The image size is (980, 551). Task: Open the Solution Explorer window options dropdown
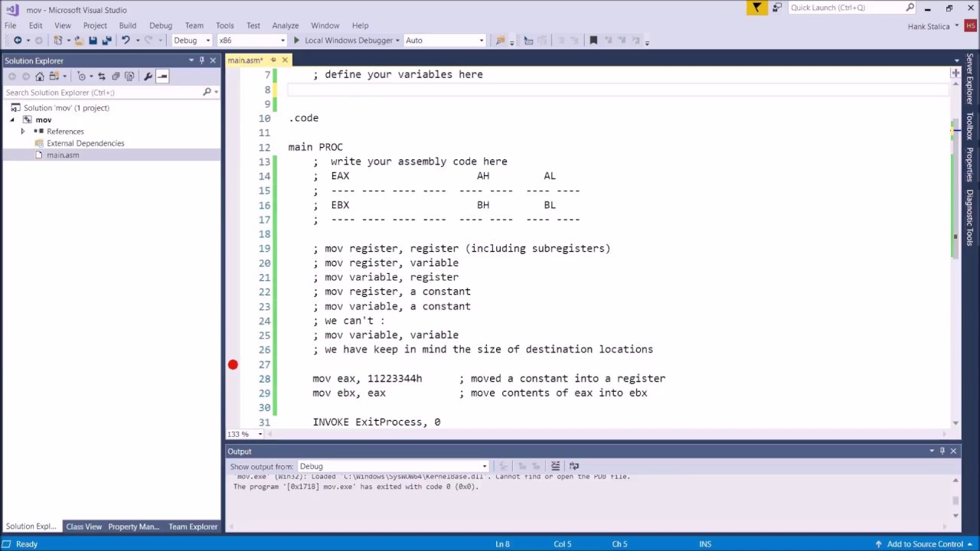(x=191, y=60)
